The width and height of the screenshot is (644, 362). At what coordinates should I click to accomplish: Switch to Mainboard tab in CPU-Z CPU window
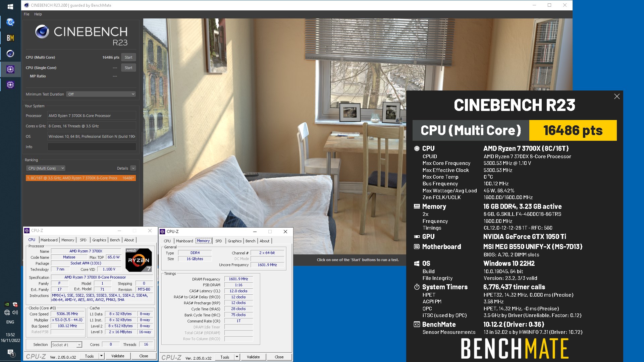pos(49,240)
